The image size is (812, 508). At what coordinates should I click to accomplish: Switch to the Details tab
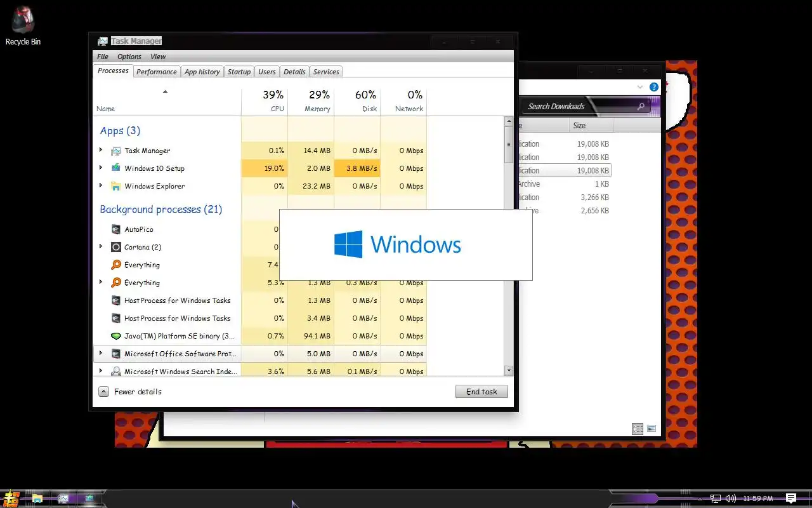click(294, 72)
